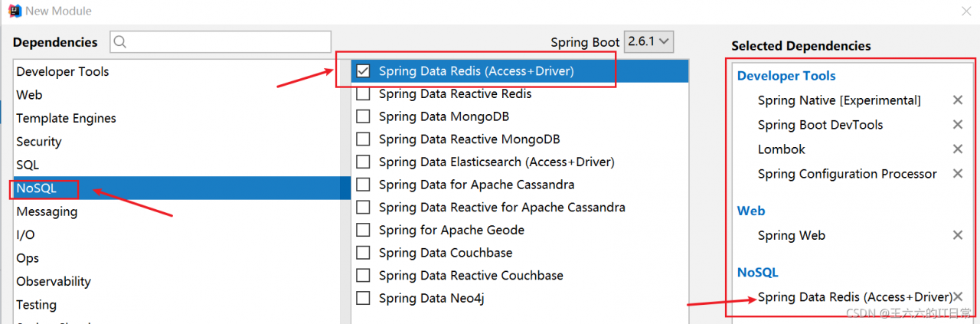980x324 pixels.
Task: Click the Spring Data MongoDB label
Action: [x=444, y=116]
